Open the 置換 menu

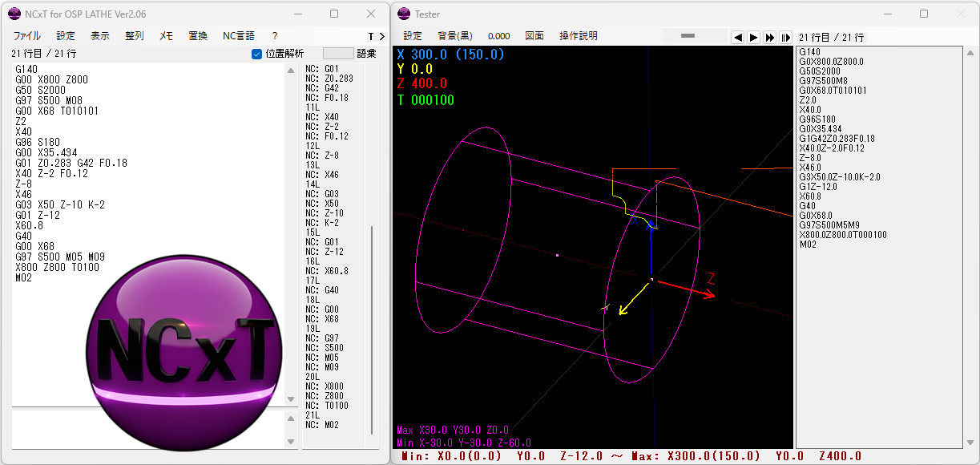pyautogui.click(x=198, y=36)
